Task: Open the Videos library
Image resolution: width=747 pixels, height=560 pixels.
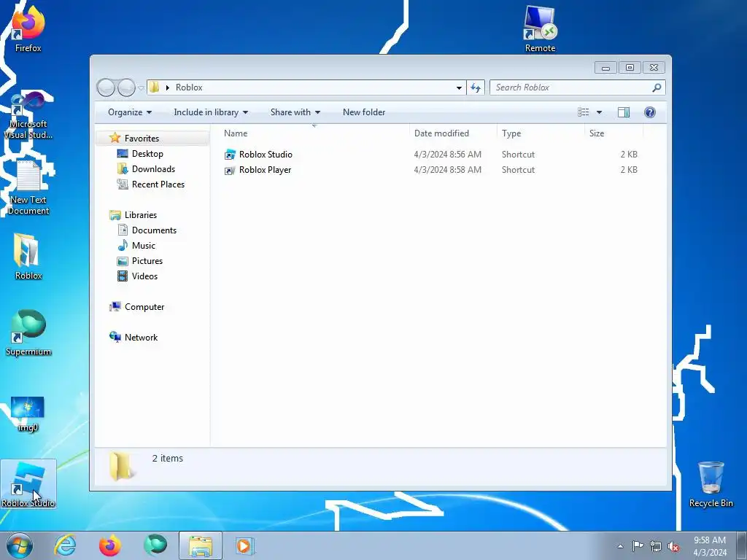Action: [x=144, y=276]
